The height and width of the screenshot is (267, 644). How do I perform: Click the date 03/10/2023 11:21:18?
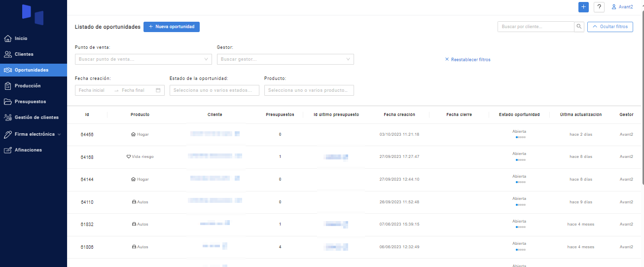pos(399,134)
